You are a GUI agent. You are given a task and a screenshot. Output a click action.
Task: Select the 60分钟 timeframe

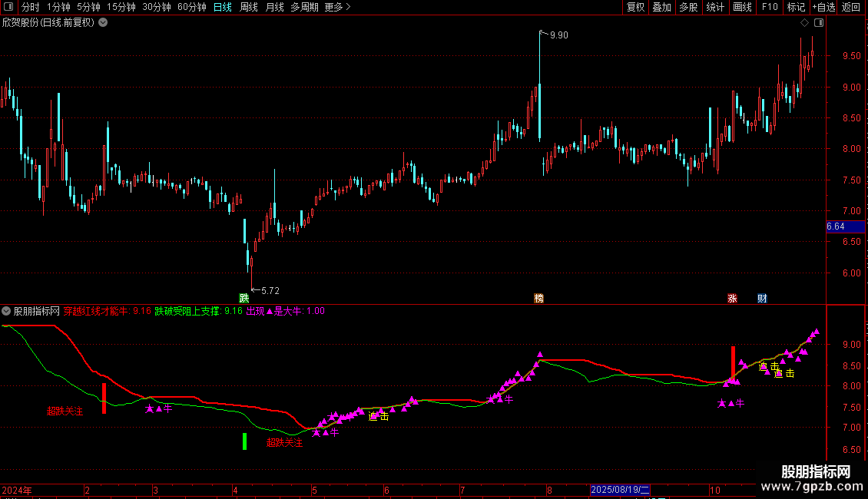click(192, 7)
